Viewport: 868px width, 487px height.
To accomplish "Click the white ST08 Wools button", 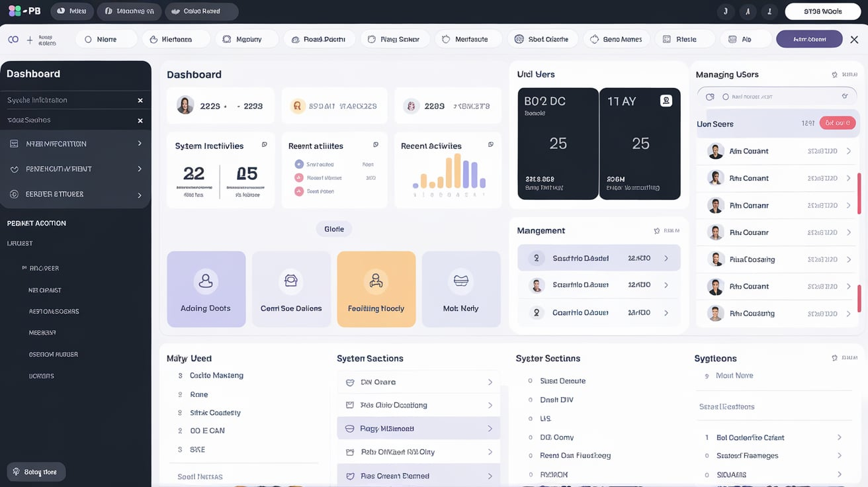I will point(823,11).
